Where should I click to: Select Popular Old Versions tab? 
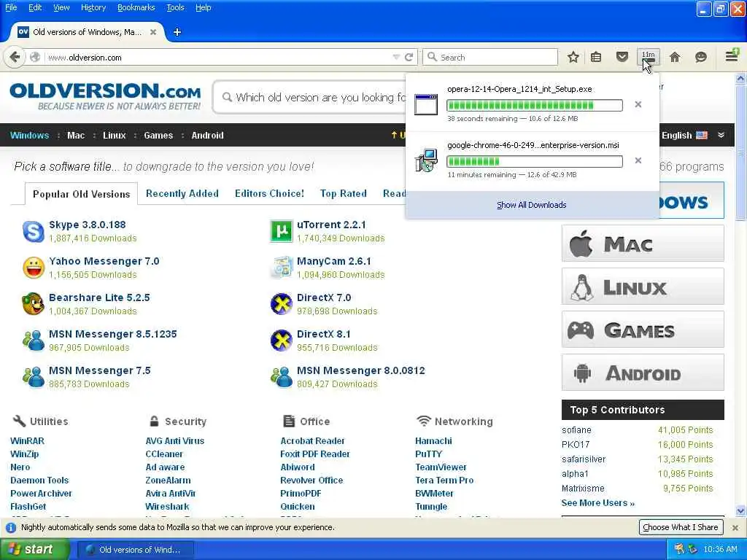[x=82, y=194]
